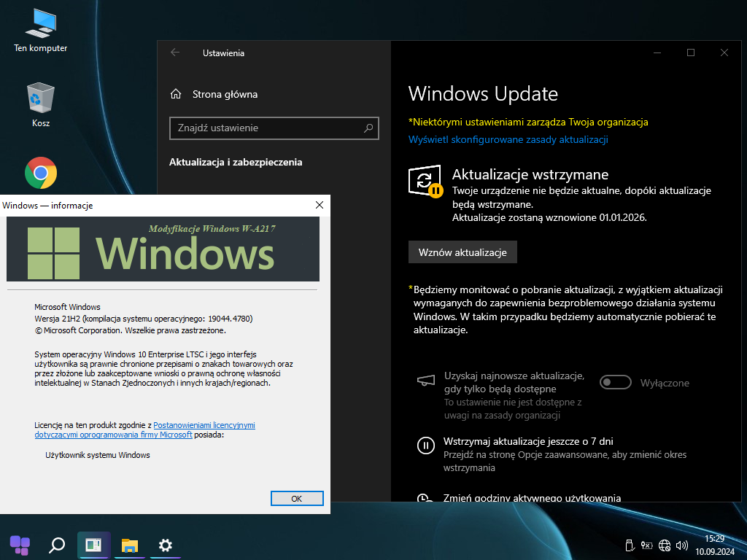The width and height of the screenshot is (747, 560).
Task: Go to Strona główna in Settings
Action: coord(224,94)
